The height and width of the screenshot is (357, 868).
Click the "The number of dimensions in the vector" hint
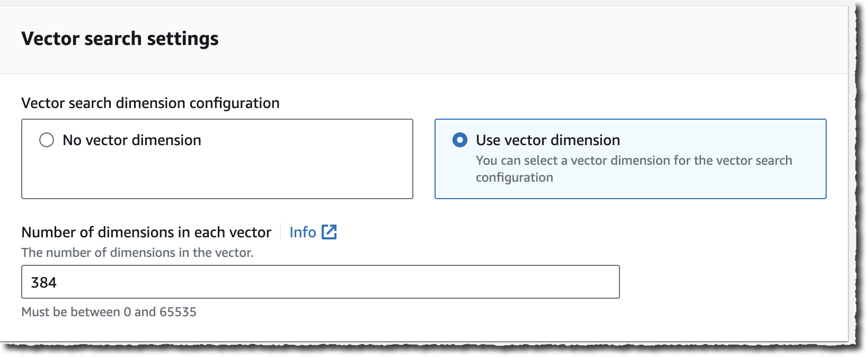[137, 253]
